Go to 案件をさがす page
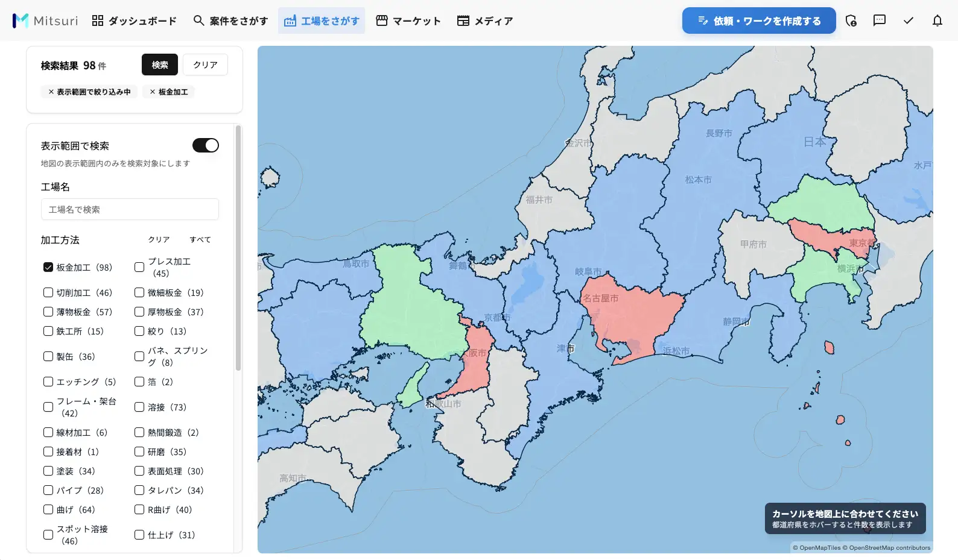 click(230, 20)
